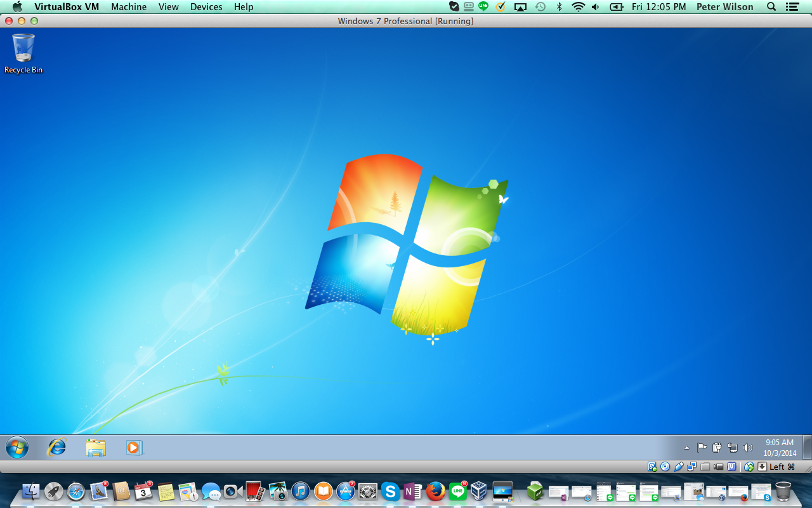Screen dimensions: 812x508
Task: Open Mail stamp icon in the Dock
Action: [99, 491]
